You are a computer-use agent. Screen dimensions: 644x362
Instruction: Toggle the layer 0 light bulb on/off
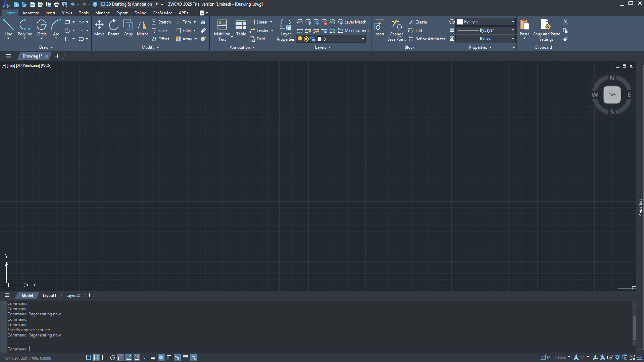[300, 39]
